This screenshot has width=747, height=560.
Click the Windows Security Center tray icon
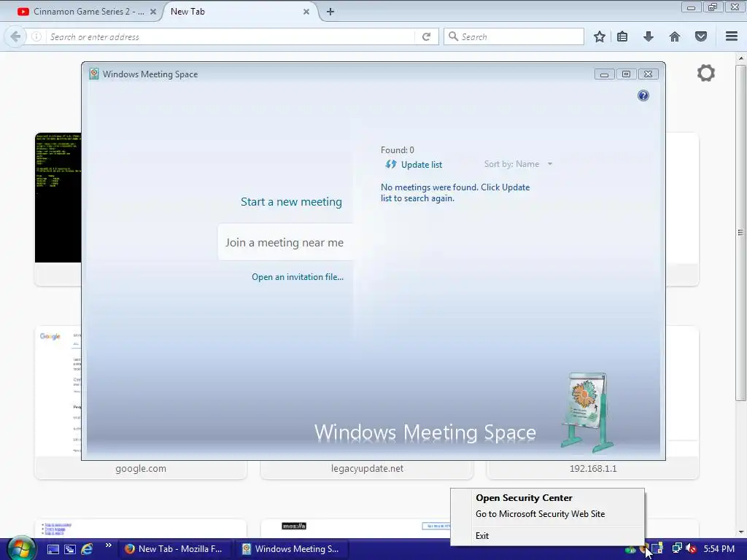[643, 548]
